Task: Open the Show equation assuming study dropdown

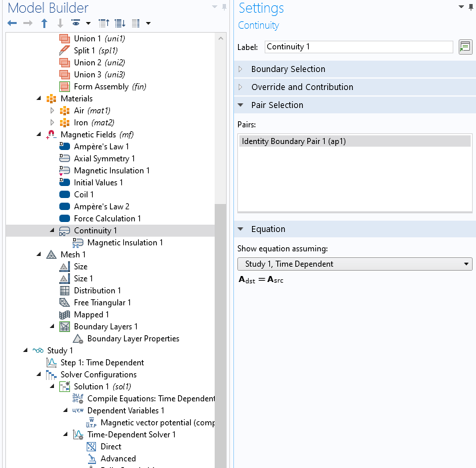Action: pyautogui.click(x=355, y=264)
